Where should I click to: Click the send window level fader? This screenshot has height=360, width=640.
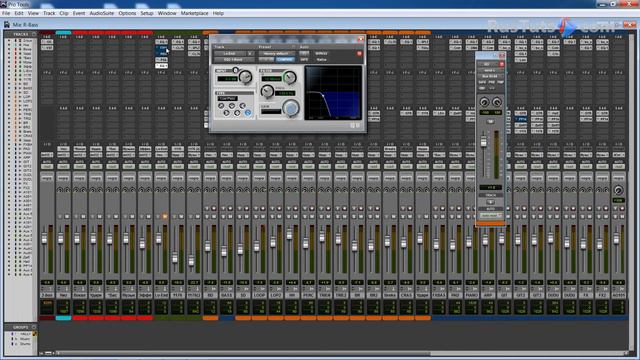click(x=483, y=142)
